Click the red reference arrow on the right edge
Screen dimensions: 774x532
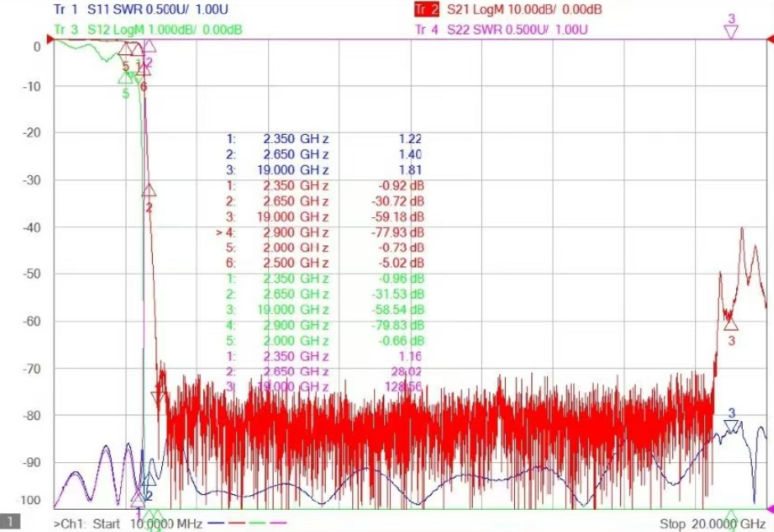(770, 39)
